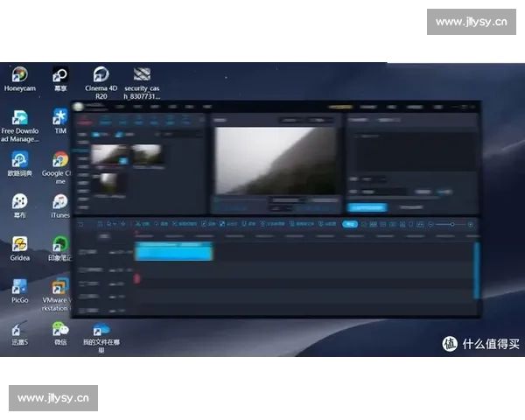Select the blue video clip on the timeline

coord(173,252)
